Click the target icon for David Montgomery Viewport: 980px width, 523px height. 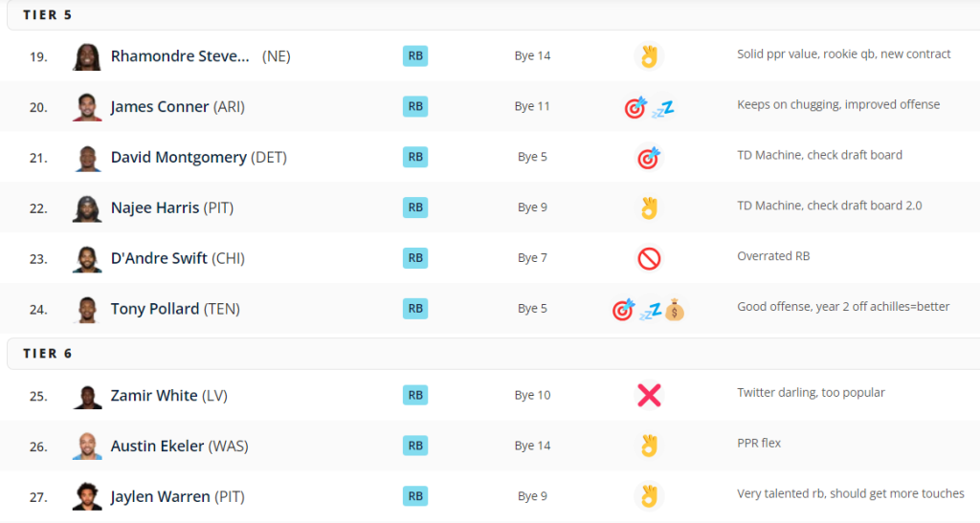pyautogui.click(x=649, y=158)
